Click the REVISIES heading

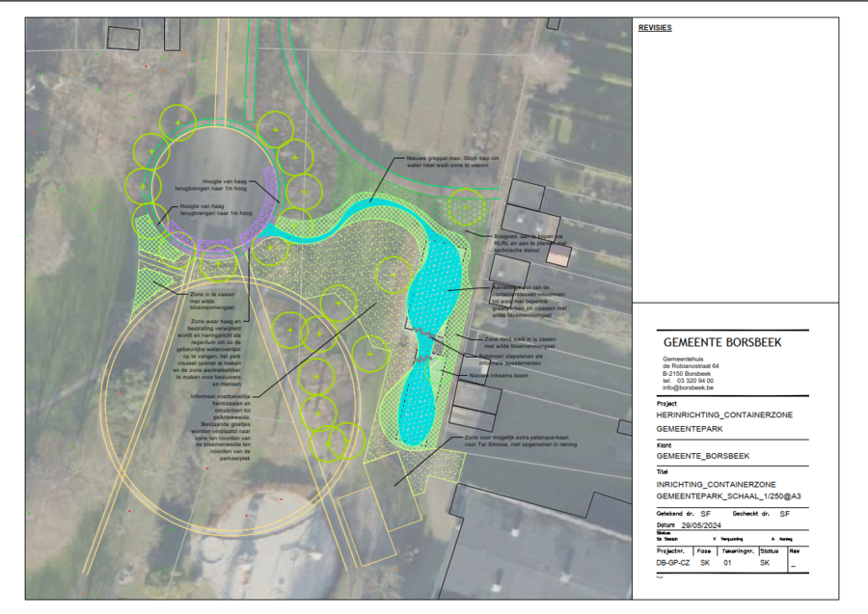[x=655, y=28]
